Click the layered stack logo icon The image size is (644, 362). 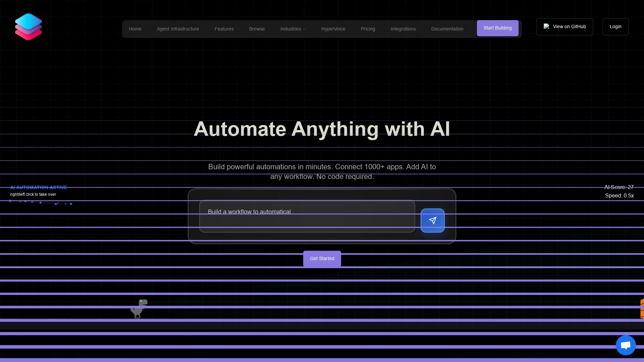(x=29, y=27)
